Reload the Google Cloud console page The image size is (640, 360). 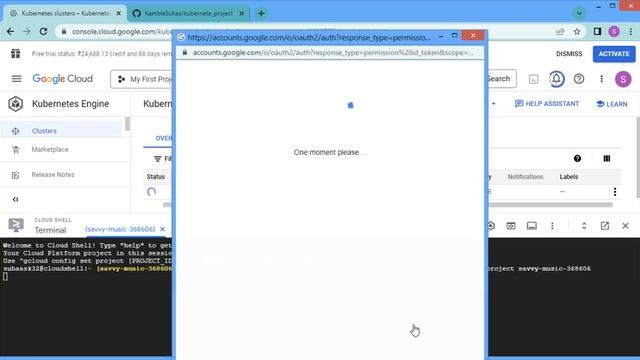click(x=43, y=31)
